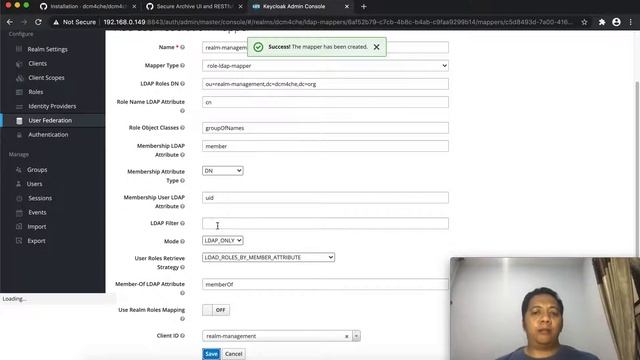
Task: Open Users under Manage
Action: [x=34, y=184]
